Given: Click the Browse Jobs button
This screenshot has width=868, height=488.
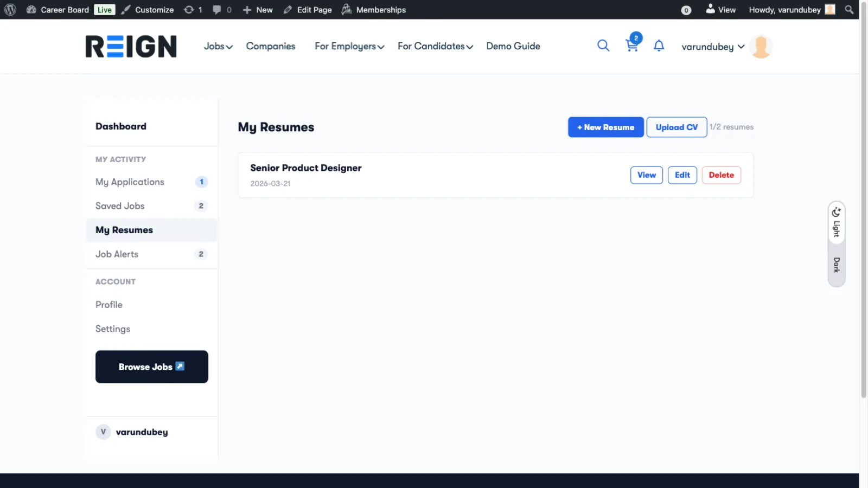Looking at the screenshot, I should (x=152, y=367).
